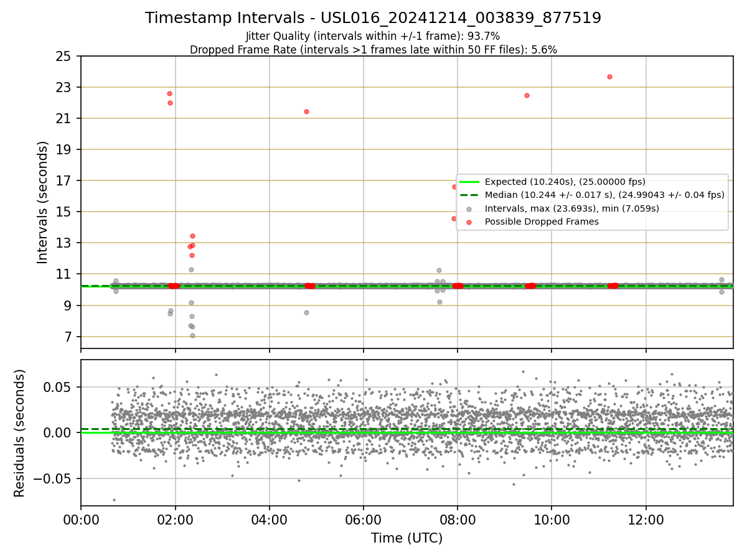747x560 pixels.
Task: Click the outlier residual point near −0.07
Action: (114, 500)
